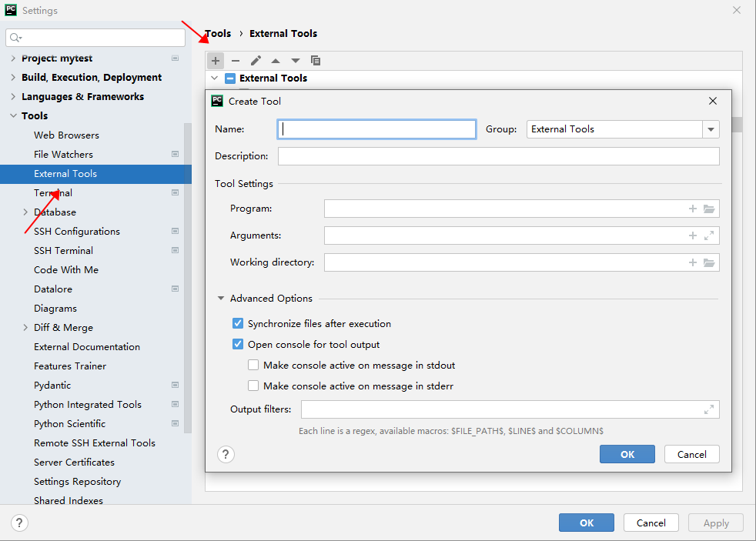Enable Make console active on message in stdout
Screen dimensions: 756x541
[253, 365]
